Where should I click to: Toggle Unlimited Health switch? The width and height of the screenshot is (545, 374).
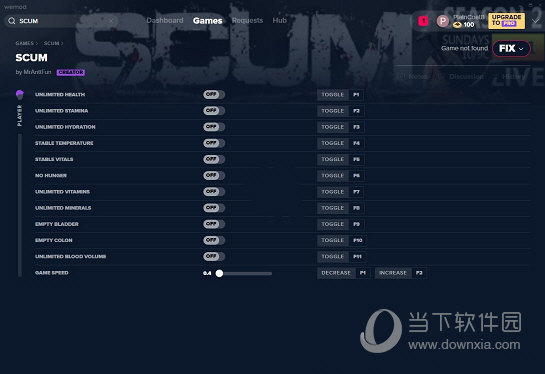coord(214,94)
